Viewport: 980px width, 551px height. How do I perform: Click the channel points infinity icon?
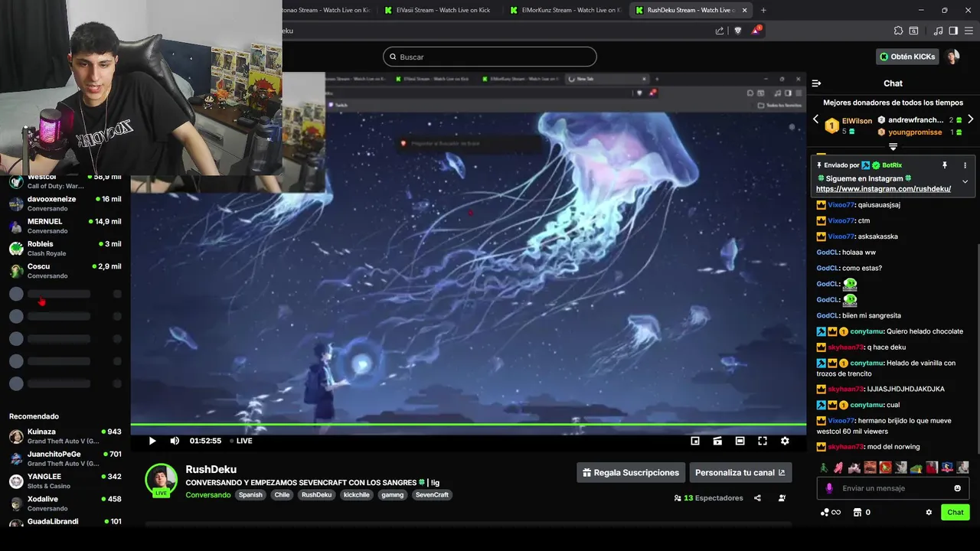click(x=831, y=513)
